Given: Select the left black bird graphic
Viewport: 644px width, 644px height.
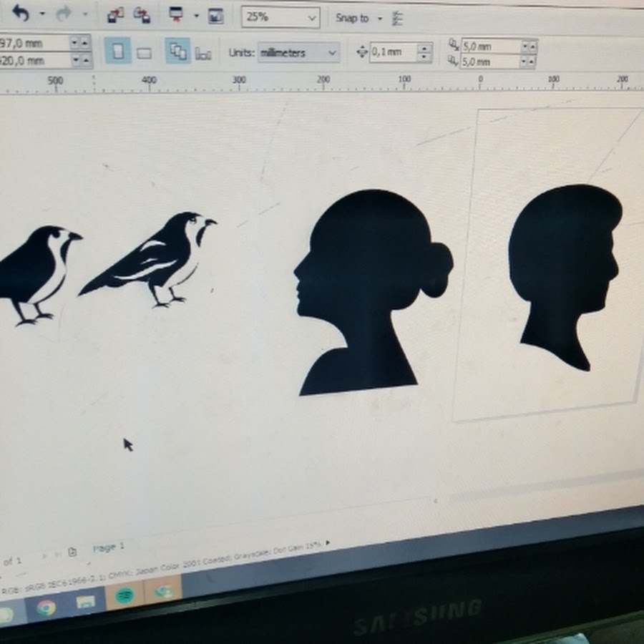Looking at the screenshot, I should pos(39,275).
